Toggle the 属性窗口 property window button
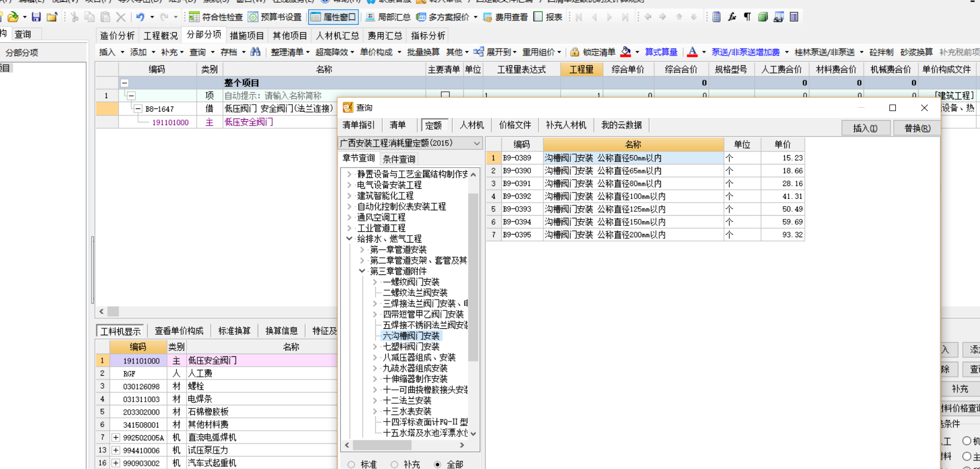This screenshot has height=469, width=980. click(334, 17)
